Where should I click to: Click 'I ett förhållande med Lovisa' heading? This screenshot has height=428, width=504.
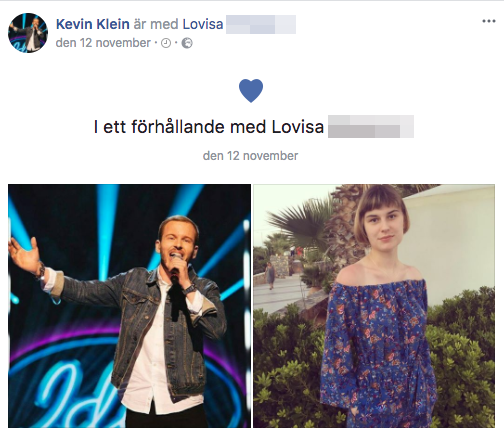(209, 127)
